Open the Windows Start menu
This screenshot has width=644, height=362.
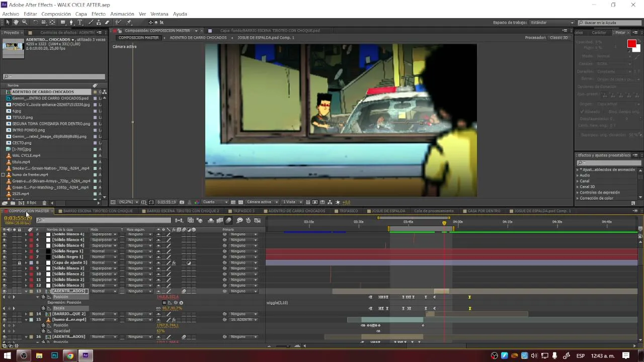pos(8,355)
